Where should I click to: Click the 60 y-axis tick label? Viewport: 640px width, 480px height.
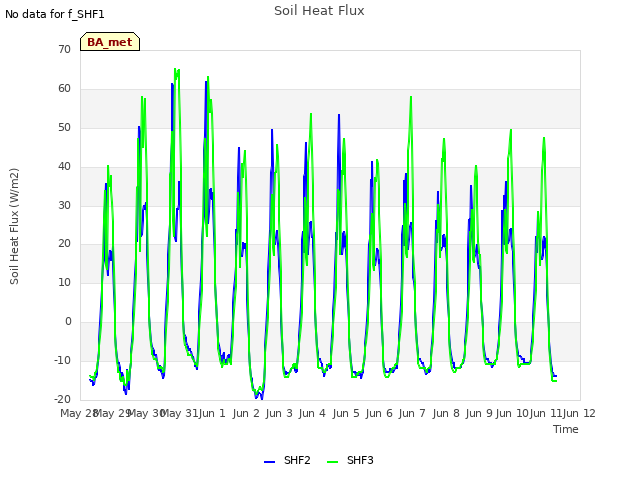coord(64,88)
